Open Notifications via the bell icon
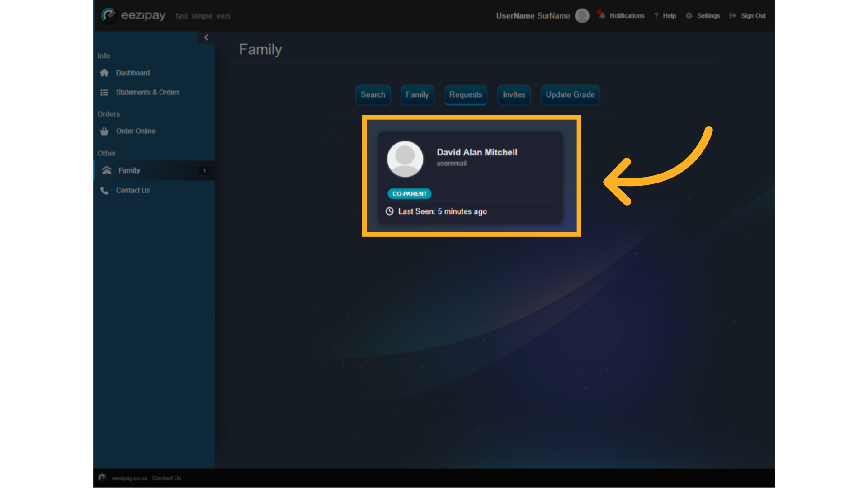Image resolution: width=868 pixels, height=488 pixels. pos(602,15)
